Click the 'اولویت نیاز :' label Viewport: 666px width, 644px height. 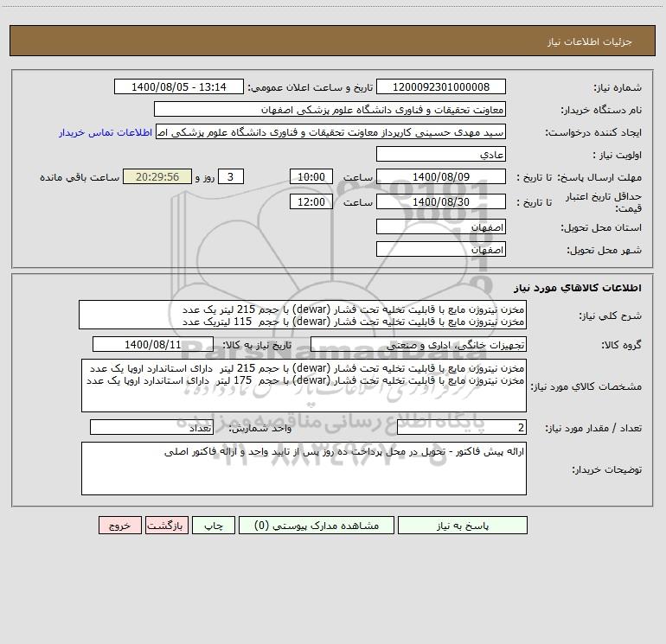[x=618, y=156]
